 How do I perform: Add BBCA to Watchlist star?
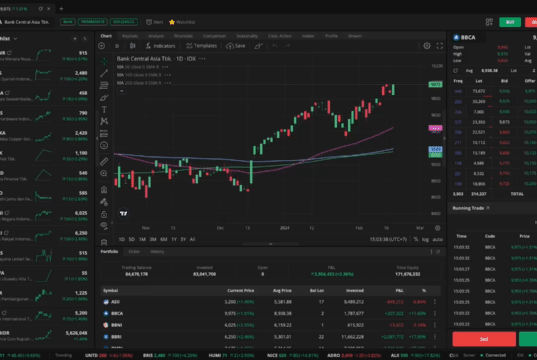(x=172, y=22)
